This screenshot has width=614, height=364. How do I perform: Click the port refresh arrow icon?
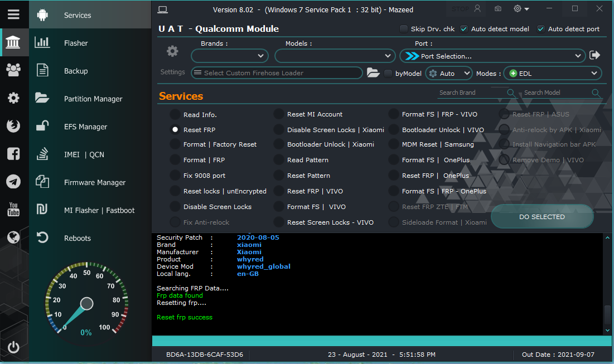click(595, 55)
